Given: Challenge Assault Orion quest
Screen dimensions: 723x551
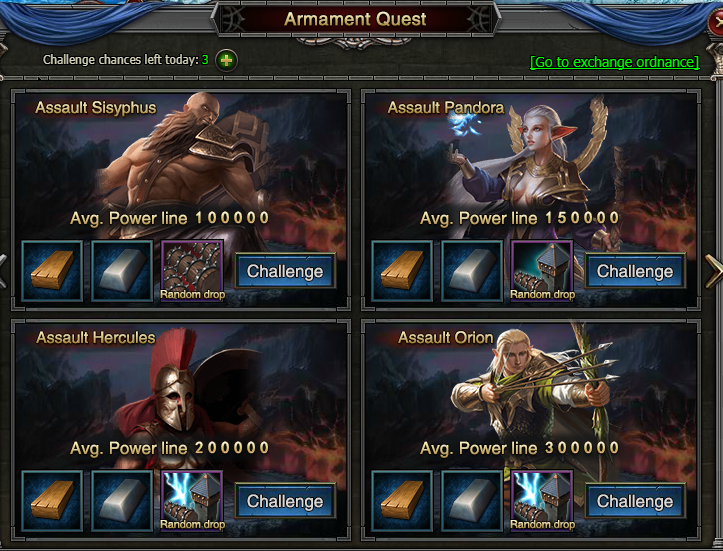Looking at the screenshot, I should [x=635, y=501].
